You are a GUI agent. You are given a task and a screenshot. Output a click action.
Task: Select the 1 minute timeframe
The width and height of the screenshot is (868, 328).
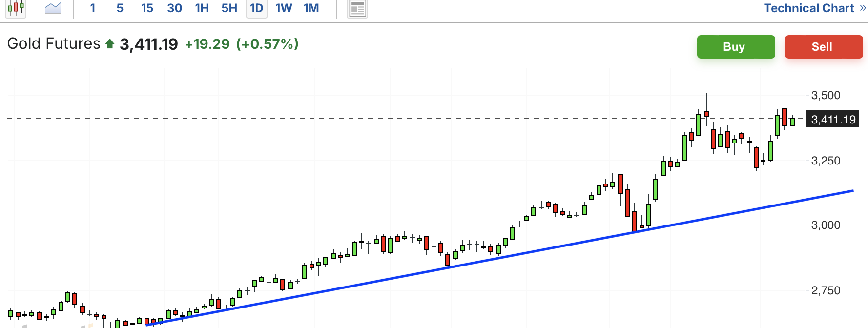(x=93, y=8)
